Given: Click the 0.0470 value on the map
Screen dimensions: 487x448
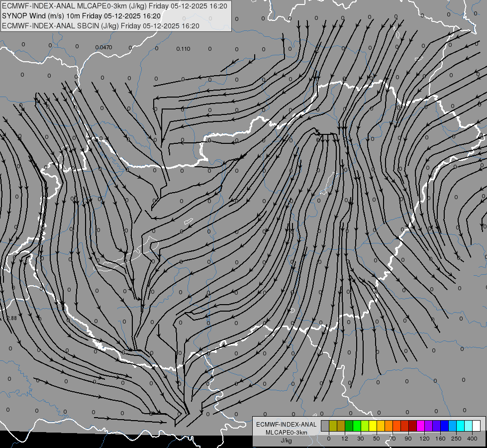Looking at the screenshot, I should [x=104, y=48].
